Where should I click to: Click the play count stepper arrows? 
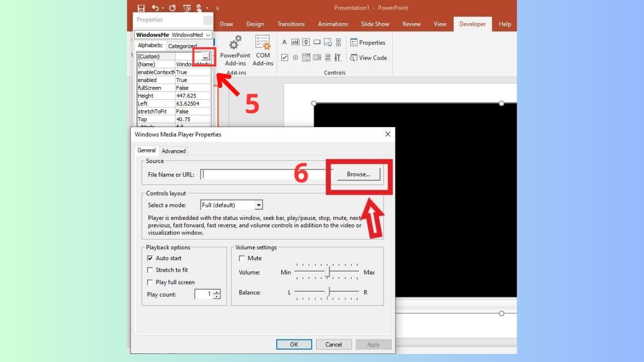217,294
